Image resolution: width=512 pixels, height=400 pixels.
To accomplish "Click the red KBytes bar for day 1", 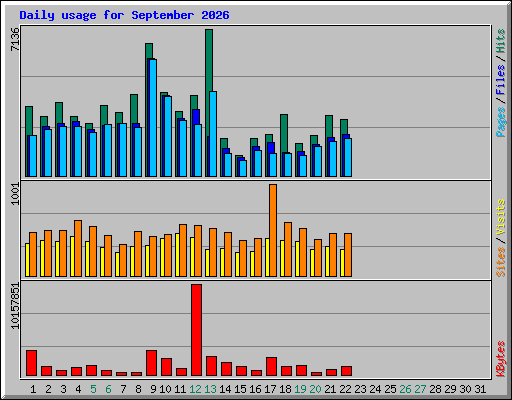I will pos(31,363).
